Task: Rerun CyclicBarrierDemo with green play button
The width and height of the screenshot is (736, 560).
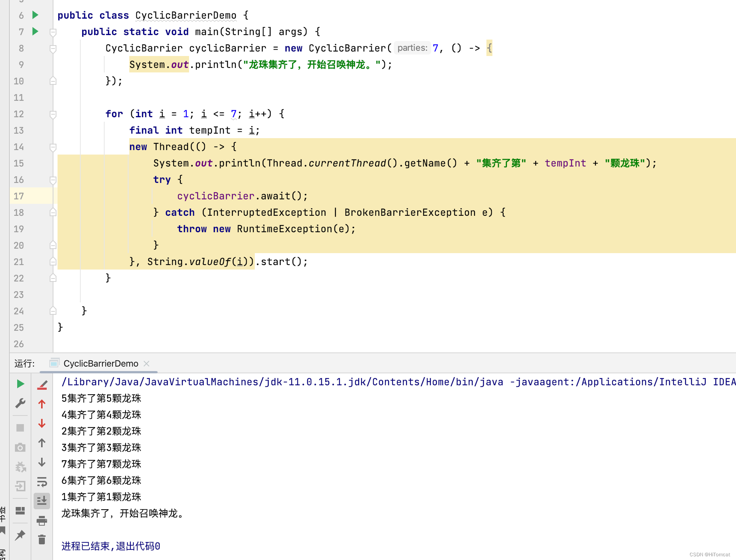Action: click(21, 384)
